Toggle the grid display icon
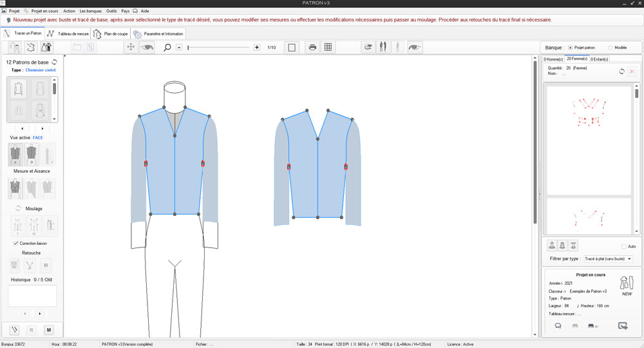This screenshot has height=348, width=644. [x=328, y=47]
